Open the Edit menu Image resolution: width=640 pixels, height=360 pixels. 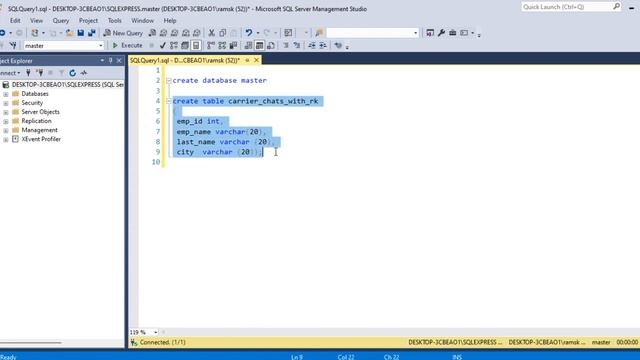tap(15, 20)
